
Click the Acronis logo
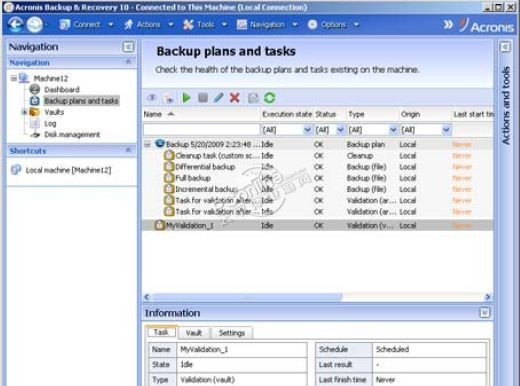pyautogui.click(x=487, y=26)
